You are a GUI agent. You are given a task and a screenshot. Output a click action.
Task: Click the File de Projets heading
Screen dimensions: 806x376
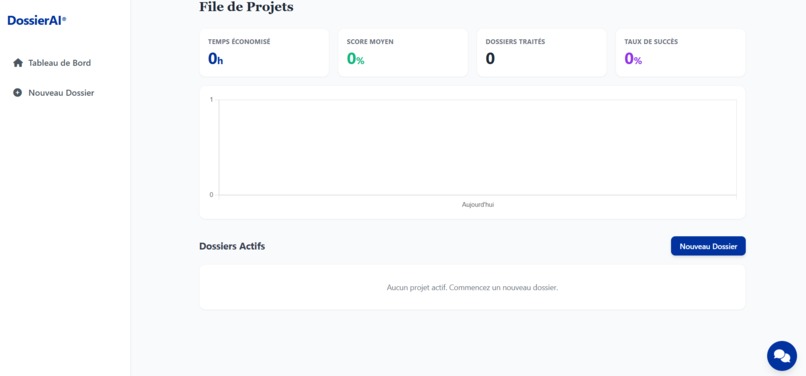(x=246, y=7)
